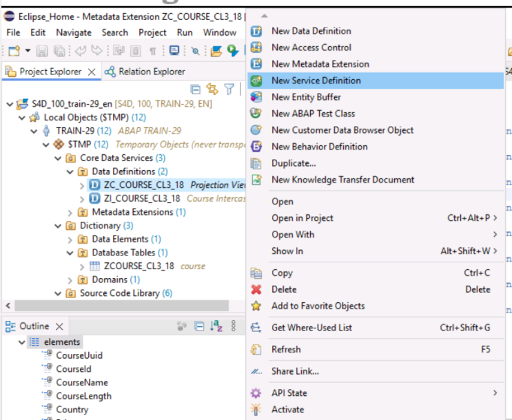This screenshot has height=420, width=512.
Task: Close the Project Explorer tab
Action: [92, 72]
